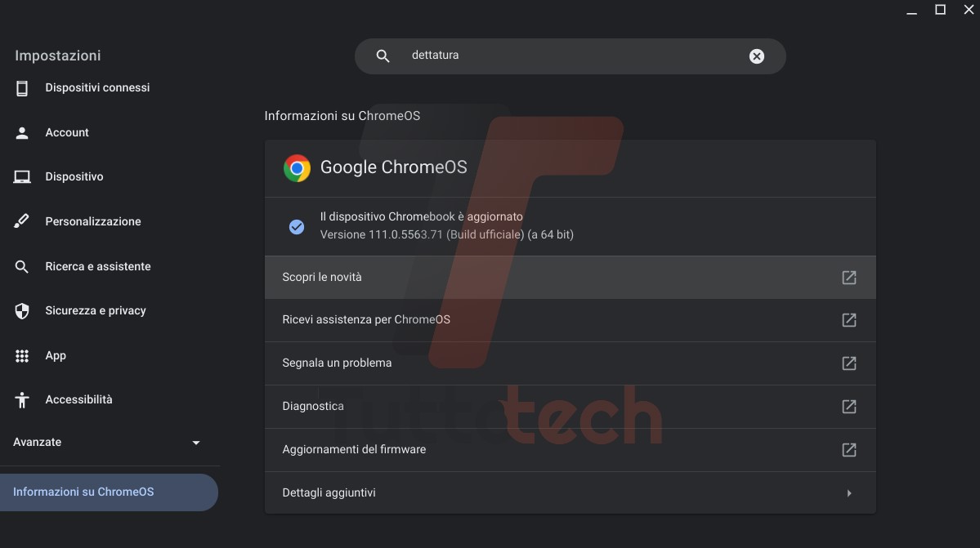This screenshot has width=980, height=548.
Task: Open the App settings section
Action: (x=56, y=355)
